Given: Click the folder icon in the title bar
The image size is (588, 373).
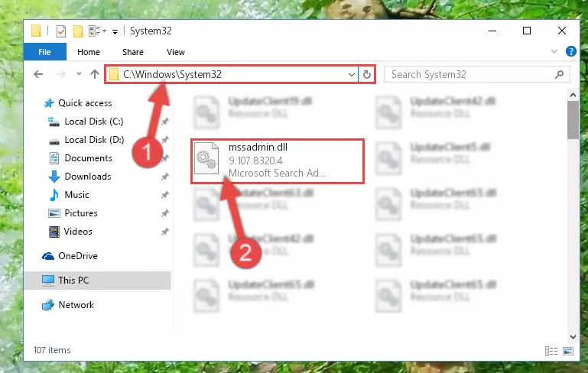Looking at the screenshot, I should click(37, 31).
